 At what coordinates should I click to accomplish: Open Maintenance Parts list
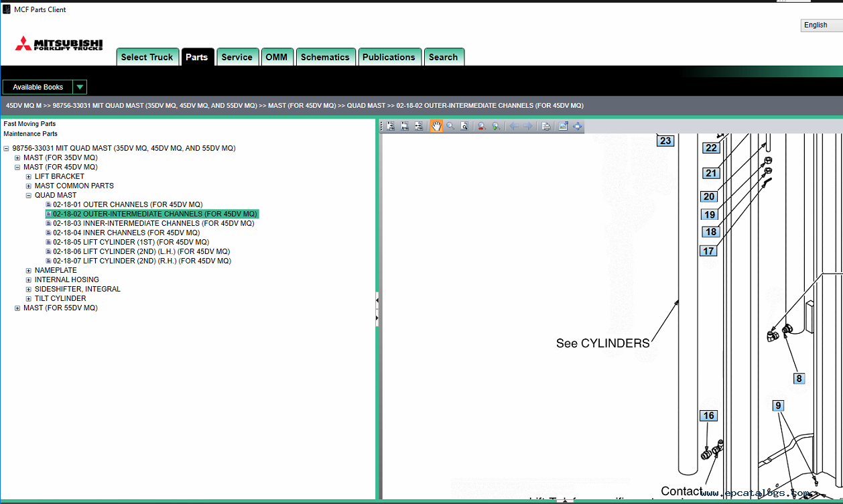pyautogui.click(x=30, y=134)
